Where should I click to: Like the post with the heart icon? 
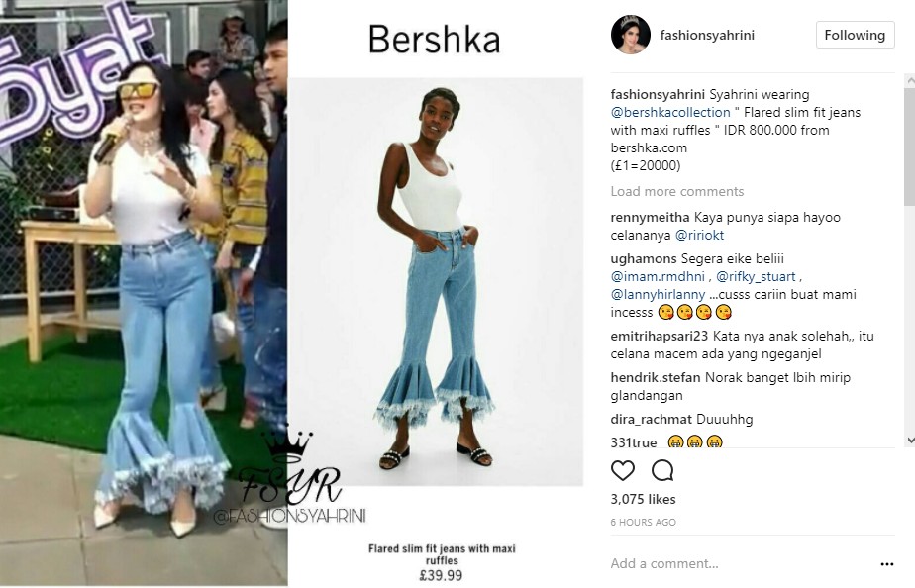pos(622,471)
